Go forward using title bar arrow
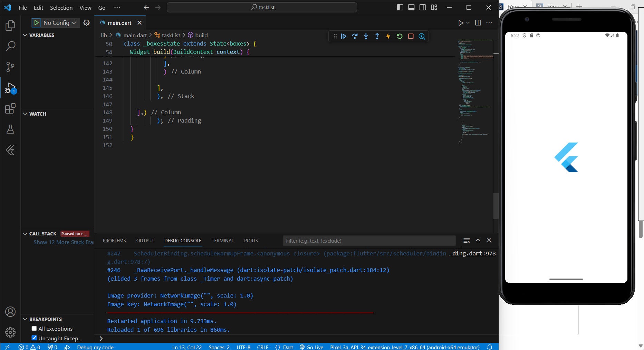 (x=158, y=7)
